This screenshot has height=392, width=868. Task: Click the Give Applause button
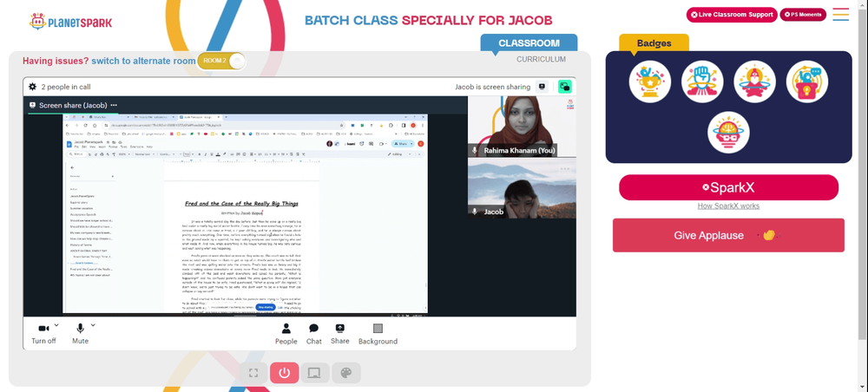[728, 235]
